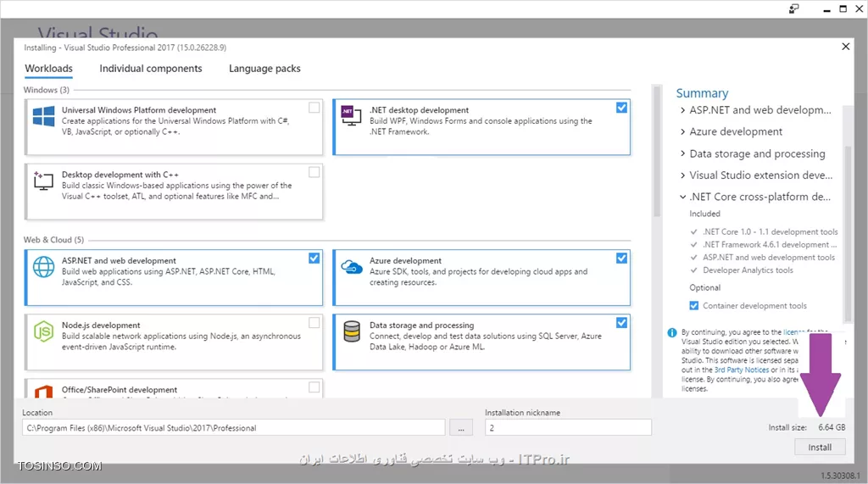
Task: Select '.NET Framework 4.6.1 development' included item
Action: coord(770,245)
